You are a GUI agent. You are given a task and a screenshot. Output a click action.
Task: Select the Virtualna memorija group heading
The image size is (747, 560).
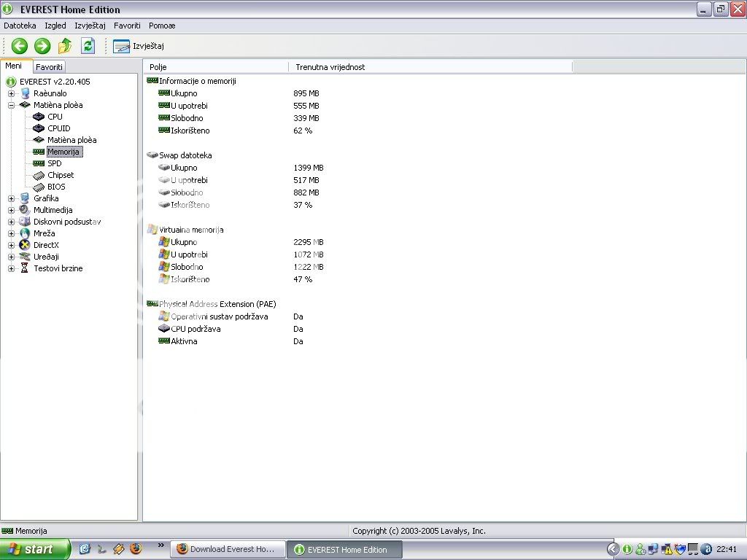191,230
